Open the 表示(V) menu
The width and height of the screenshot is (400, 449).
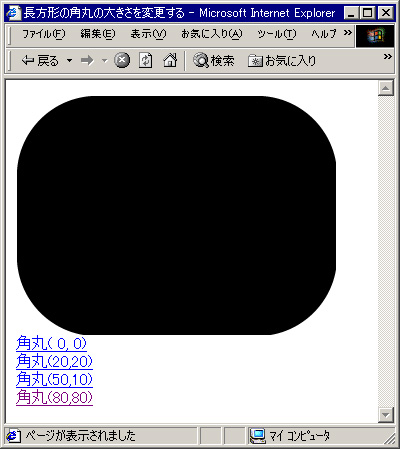coord(148,34)
